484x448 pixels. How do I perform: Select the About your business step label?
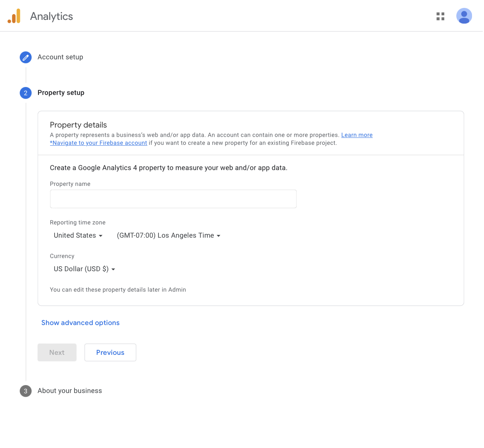tap(69, 391)
